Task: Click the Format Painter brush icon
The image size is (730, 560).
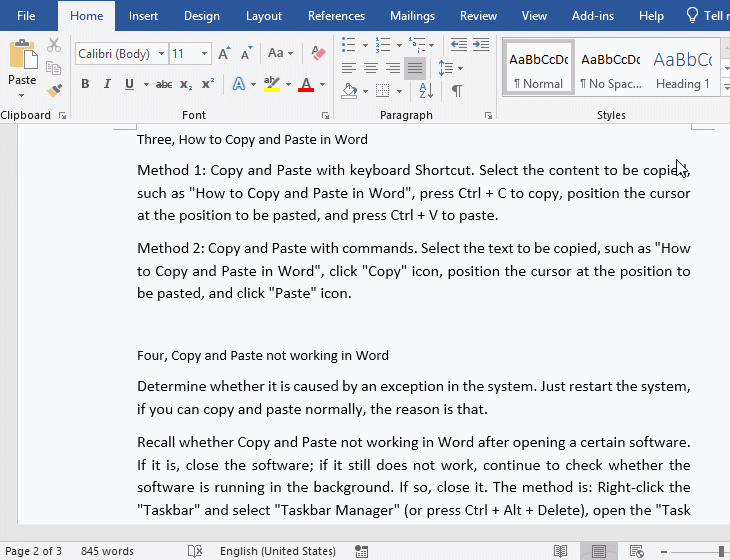Action: click(54, 91)
